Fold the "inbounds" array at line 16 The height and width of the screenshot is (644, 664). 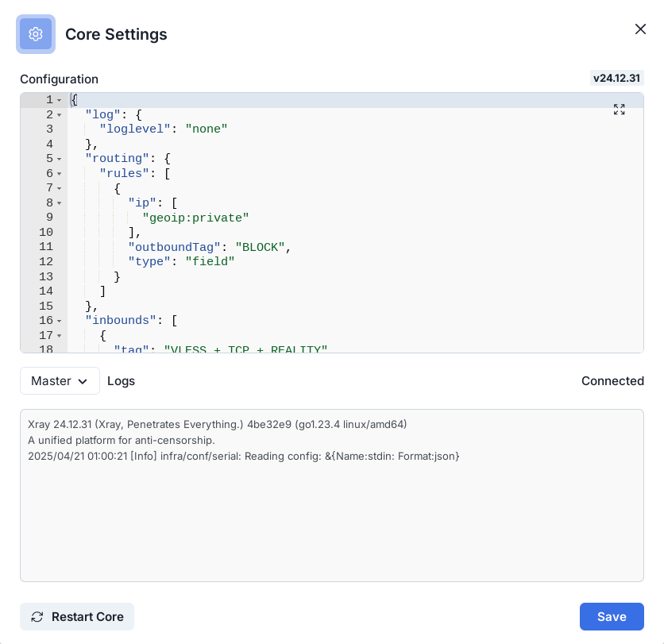pos(60,322)
